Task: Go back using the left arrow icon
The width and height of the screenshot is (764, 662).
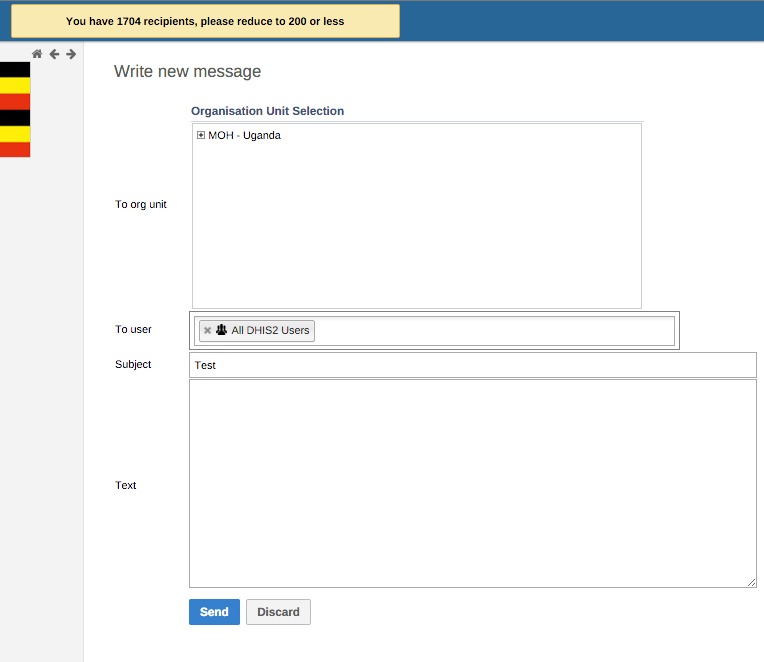Action: [x=54, y=54]
